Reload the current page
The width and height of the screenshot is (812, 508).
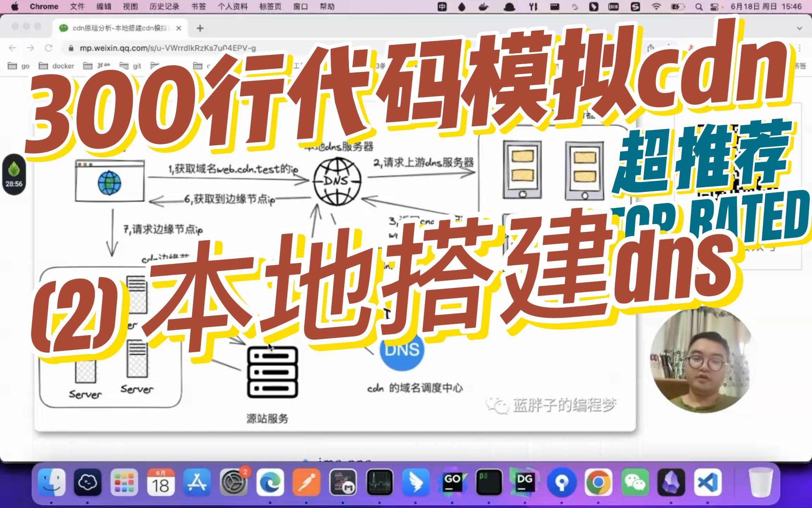[49, 48]
